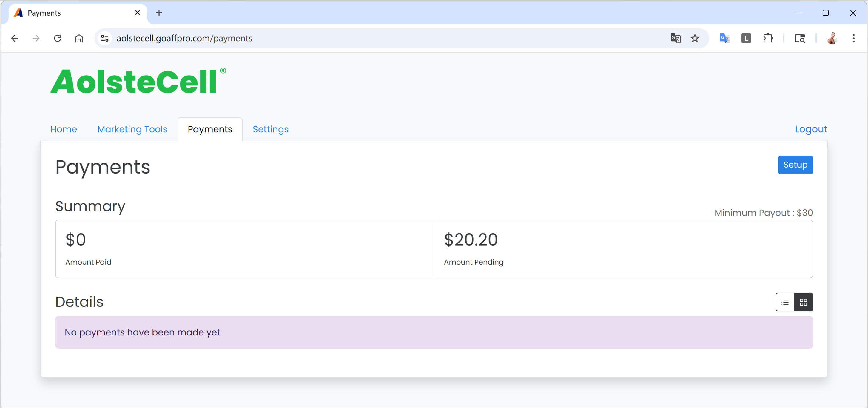Screen dimensions: 868x408
Task: Click the Logout link
Action: click(811, 129)
